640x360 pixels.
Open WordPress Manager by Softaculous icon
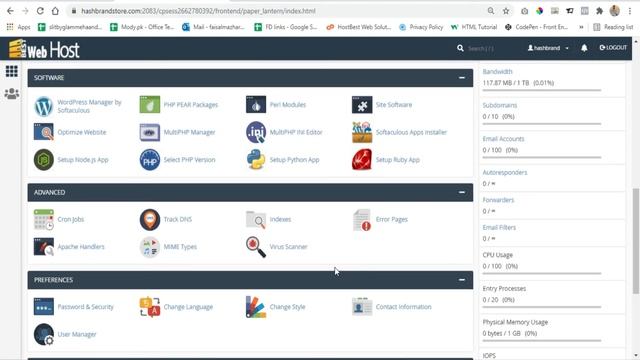[44, 106]
